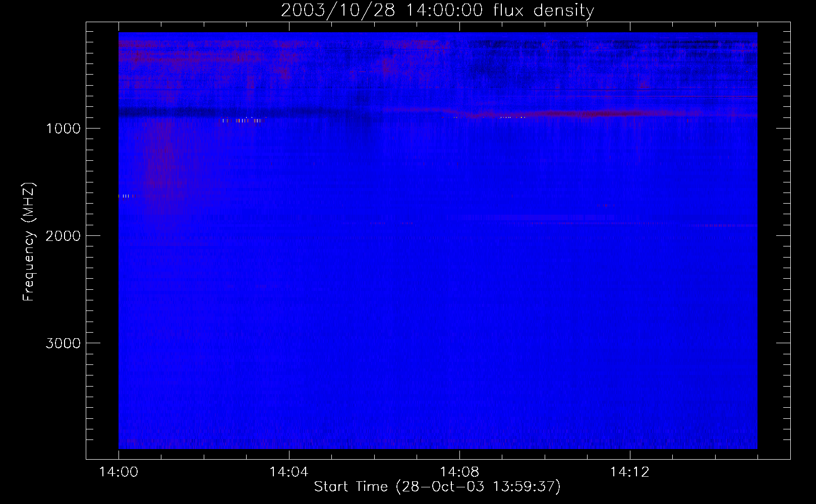Screen dimensions: 816x504
Task: Click the 14:04 time tick label
Action: (289, 472)
